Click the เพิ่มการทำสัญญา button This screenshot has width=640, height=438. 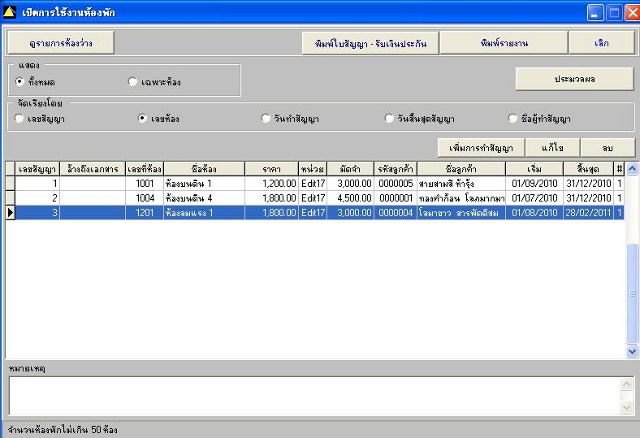[x=481, y=147]
